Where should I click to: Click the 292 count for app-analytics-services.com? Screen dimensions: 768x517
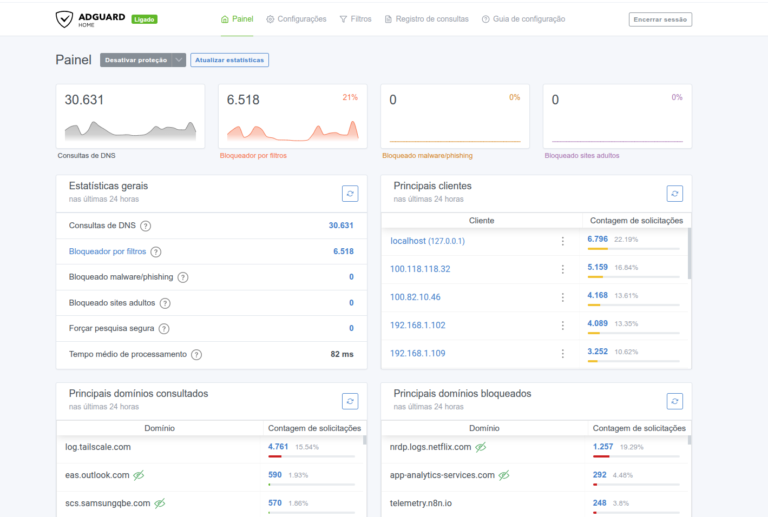(x=600, y=474)
